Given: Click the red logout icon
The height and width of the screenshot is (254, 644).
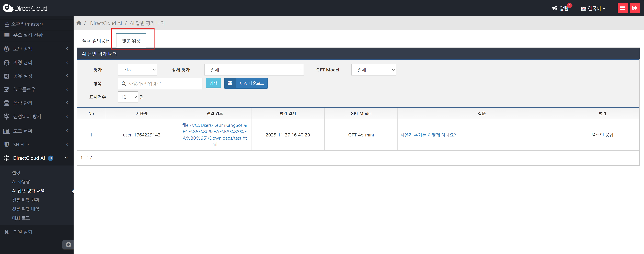Looking at the screenshot, I should pyautogui.click(x=635, y=8).
